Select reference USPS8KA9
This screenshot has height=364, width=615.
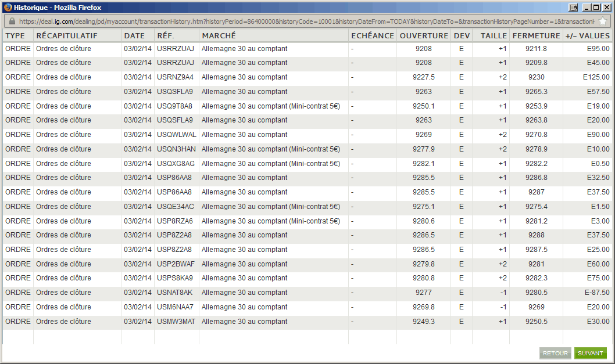click(x=175, y=278)
